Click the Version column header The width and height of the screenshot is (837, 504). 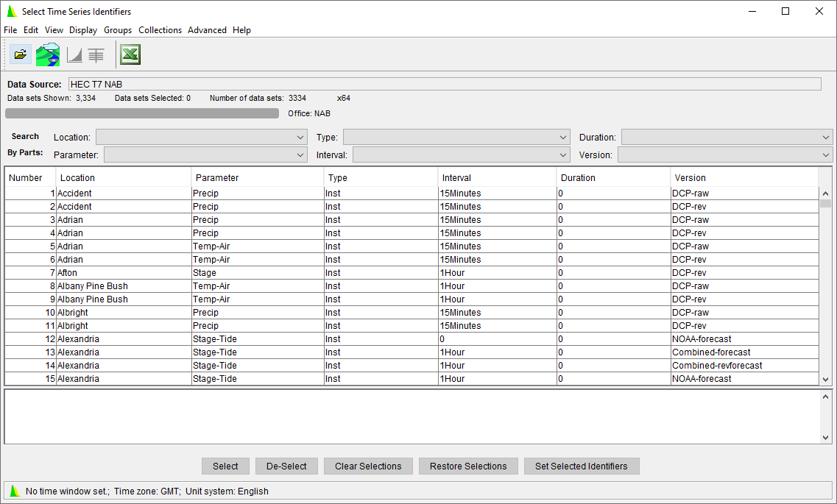coord(744,177)
